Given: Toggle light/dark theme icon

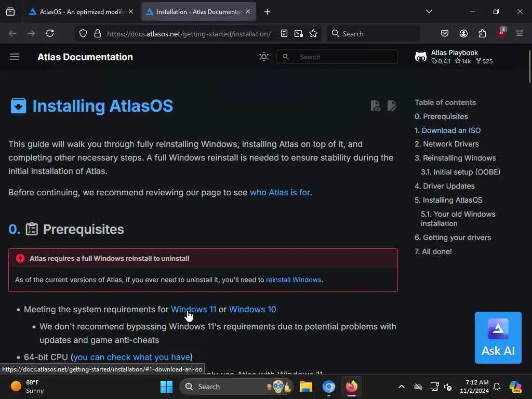Looking at the screenshot, I should (263, 57).
